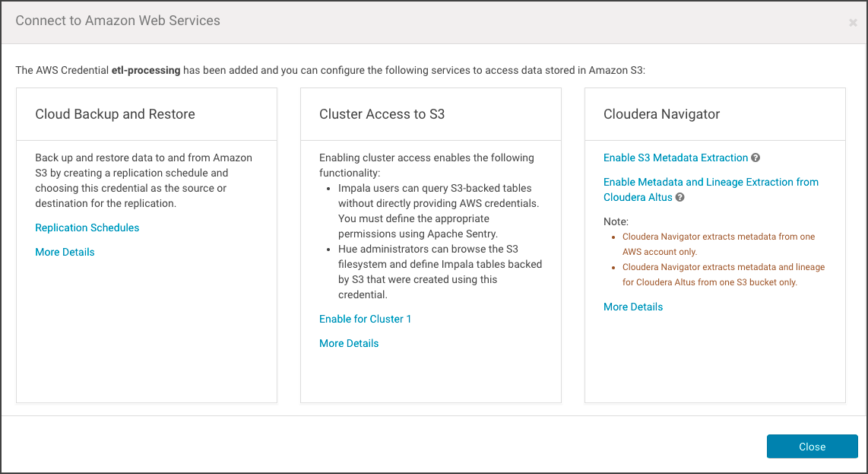Screen dimensions: 868x474
Task: Click the note about one S3 bucket only
Action: pos(722,275)
